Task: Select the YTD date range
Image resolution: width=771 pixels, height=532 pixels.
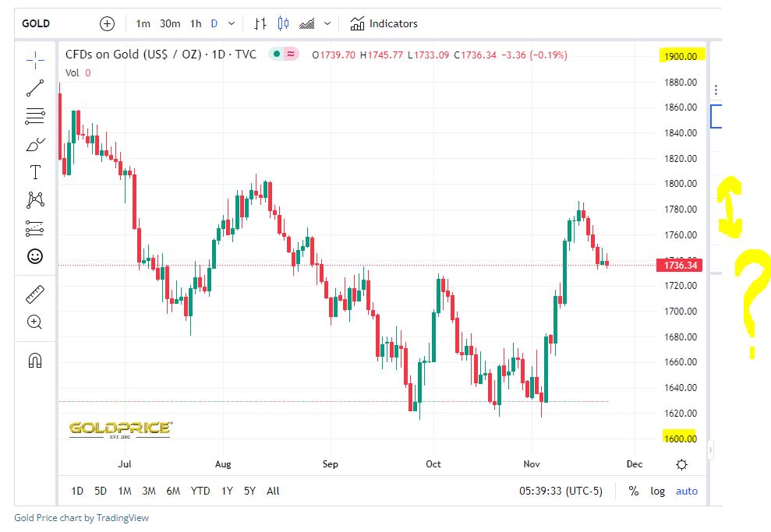Action: [200, 491]
